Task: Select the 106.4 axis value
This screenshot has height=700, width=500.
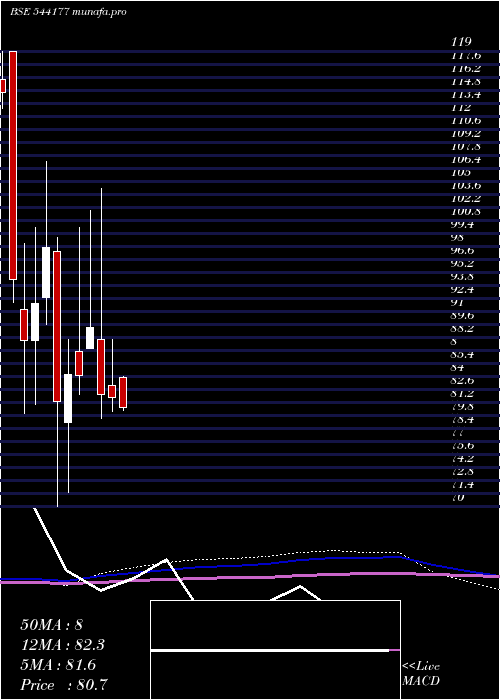Action: pyautogui.click(x=466, y=159)
